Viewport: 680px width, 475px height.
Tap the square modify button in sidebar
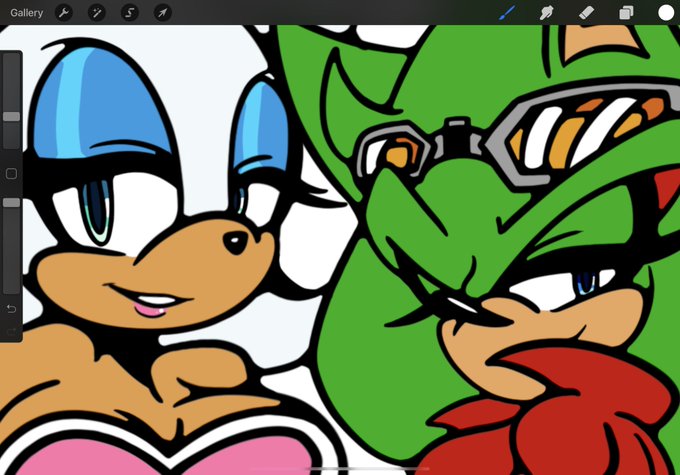tap(12, 174)
